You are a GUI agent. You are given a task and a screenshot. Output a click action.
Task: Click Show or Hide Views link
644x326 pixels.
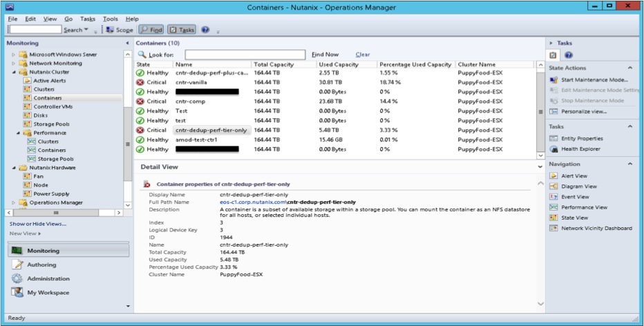coord(38,224)
